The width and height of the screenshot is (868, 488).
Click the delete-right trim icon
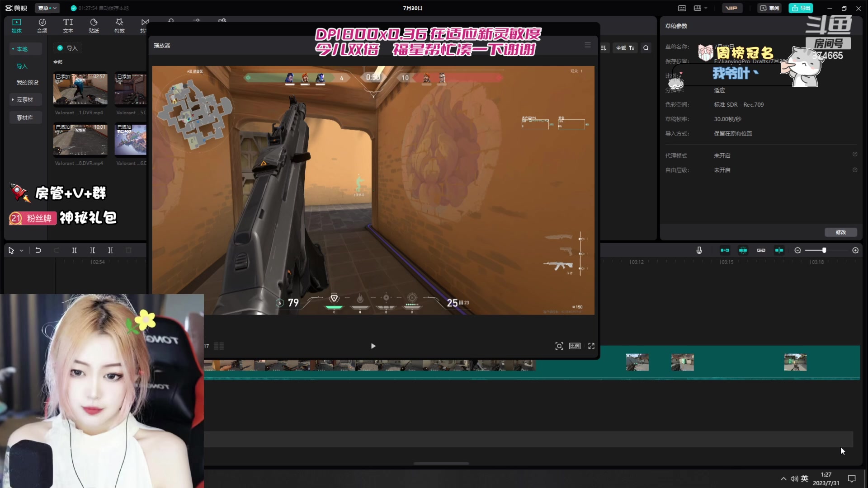tap(110, 250)
